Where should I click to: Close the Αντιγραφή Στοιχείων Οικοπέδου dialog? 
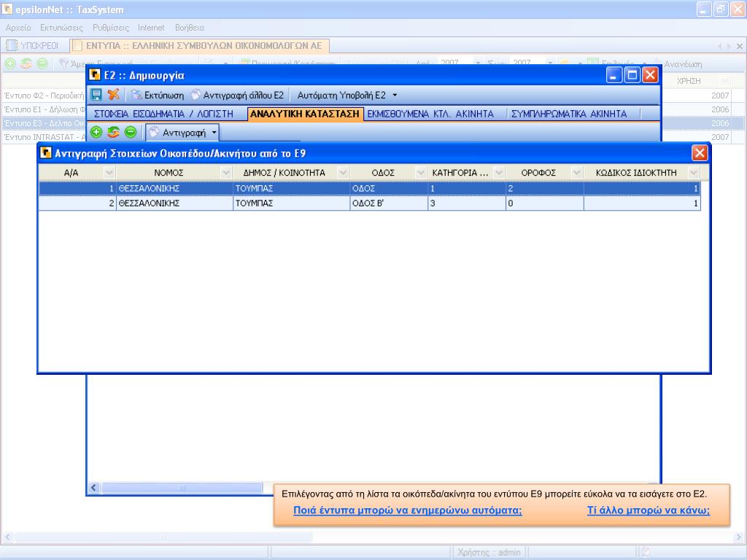[700, 153]
